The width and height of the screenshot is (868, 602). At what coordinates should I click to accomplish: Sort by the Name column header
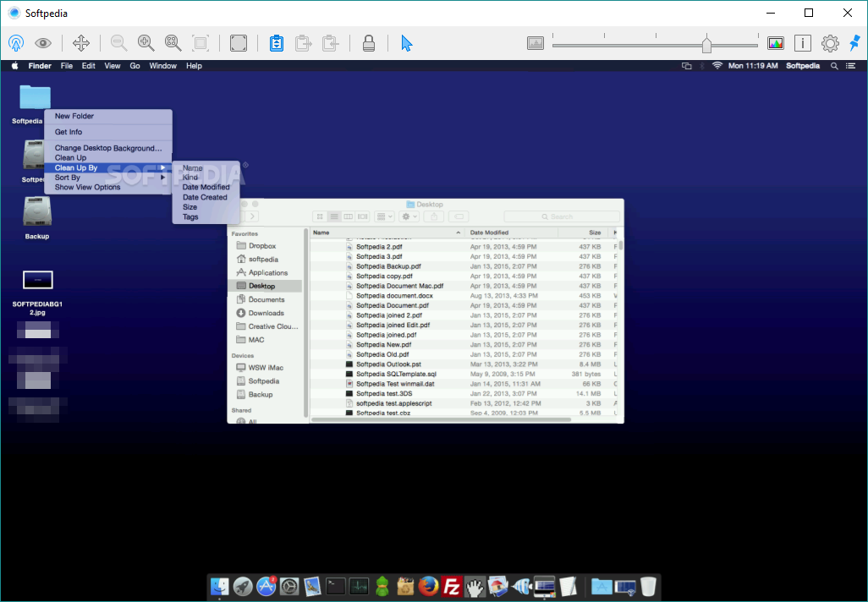pyautogui.click(x=387, y=233)
